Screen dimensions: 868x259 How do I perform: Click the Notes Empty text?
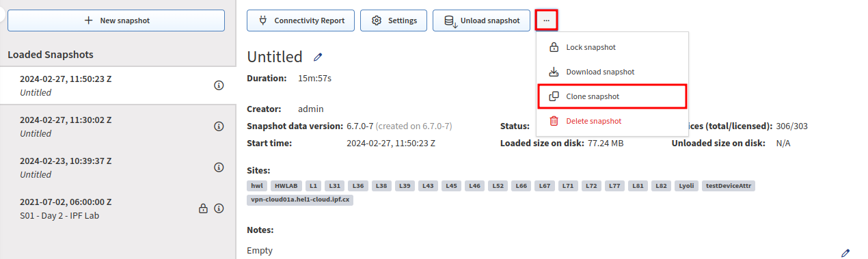tap(260, 251)
